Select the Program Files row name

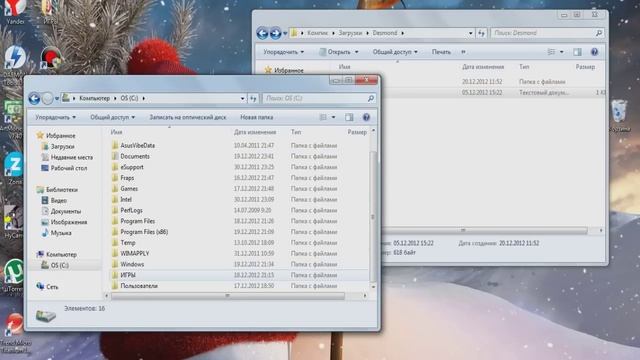(x=138, y=221)
